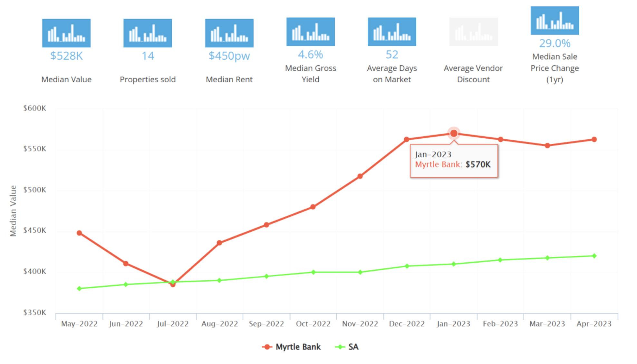This screenshot has height=364, width=637.
Task: Click the 29.0% price change figure
Action: [x=555, y=43]
